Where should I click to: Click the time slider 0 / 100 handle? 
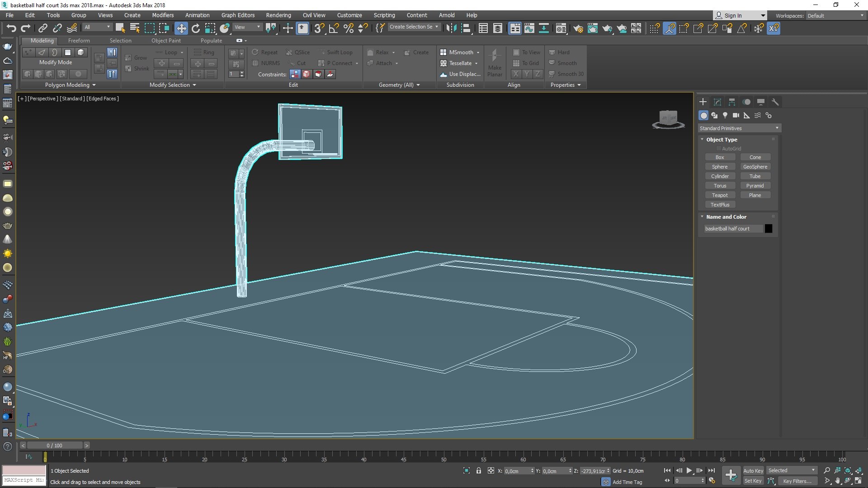[x=54, y=446]
